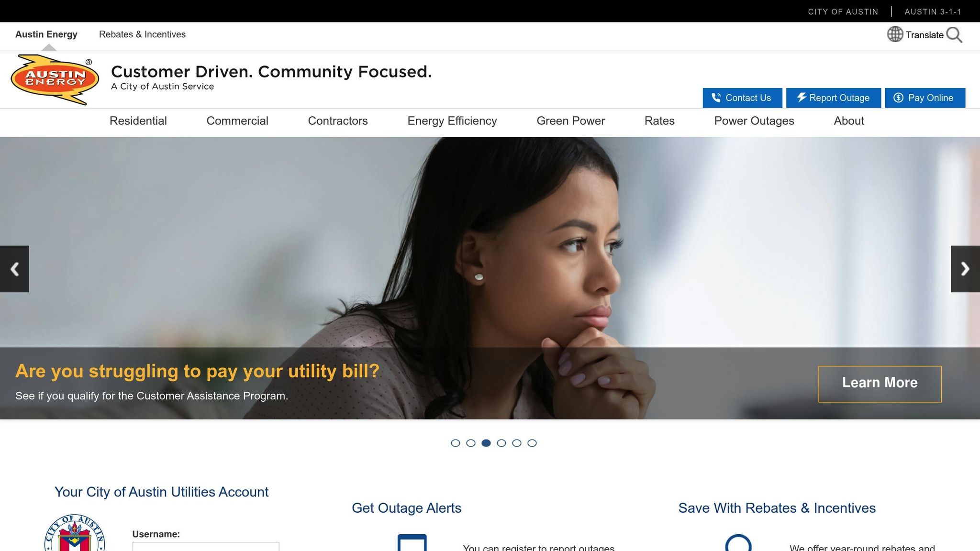Viewport: 980px width, 551px height.
Task: Show the previous carousel slide arrow
Action: 14,269
